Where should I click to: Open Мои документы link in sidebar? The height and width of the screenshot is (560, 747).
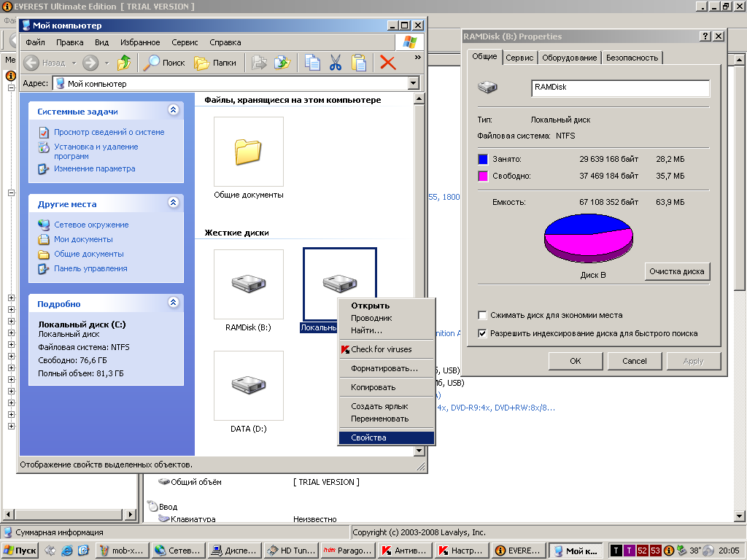pos(83,239)
